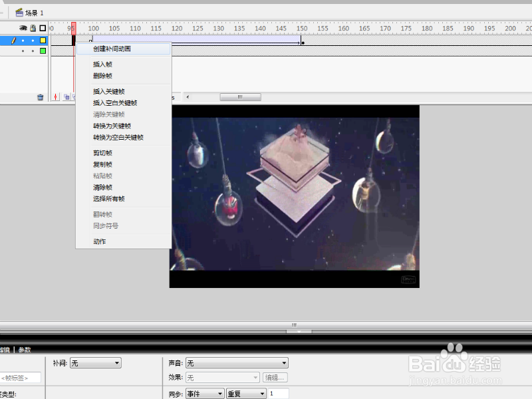Delete layer with the trash can icon
The image size is (532, 399).
[41, 97]
